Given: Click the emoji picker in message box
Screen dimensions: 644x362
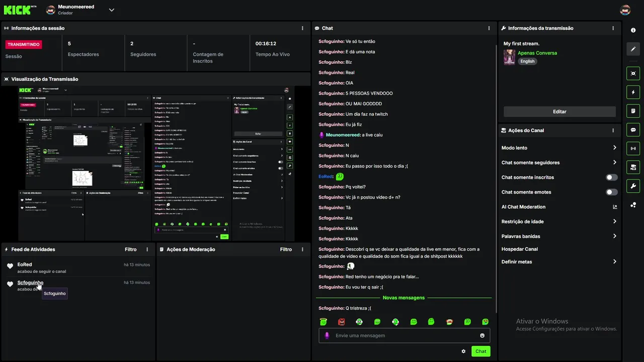Looking at the screenshot, I should (482, 335).
